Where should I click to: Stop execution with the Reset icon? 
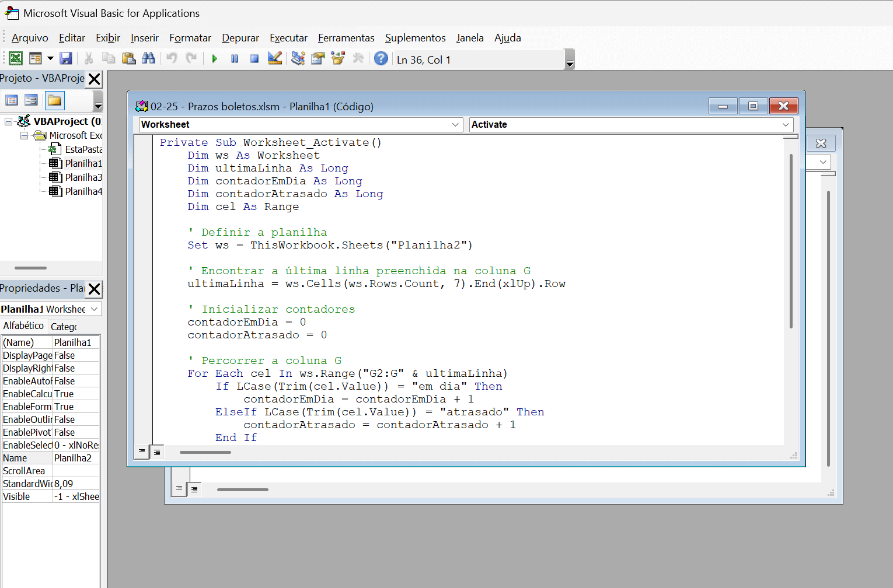[254, 58]
